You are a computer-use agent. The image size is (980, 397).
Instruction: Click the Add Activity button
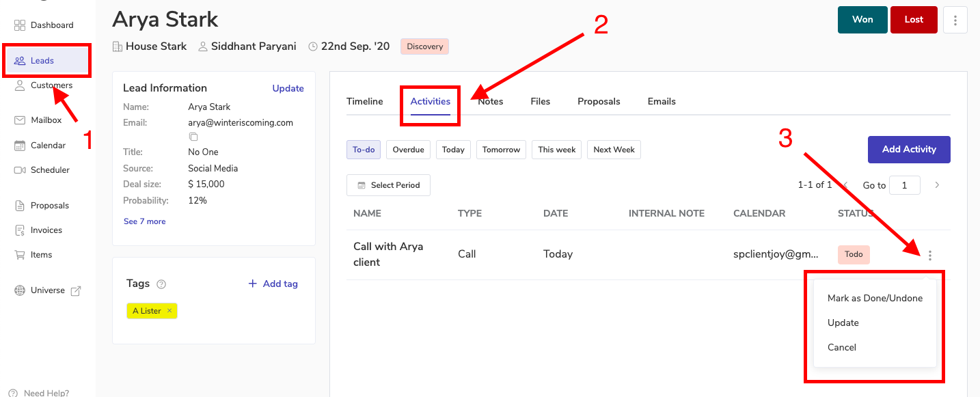[909, 149]
